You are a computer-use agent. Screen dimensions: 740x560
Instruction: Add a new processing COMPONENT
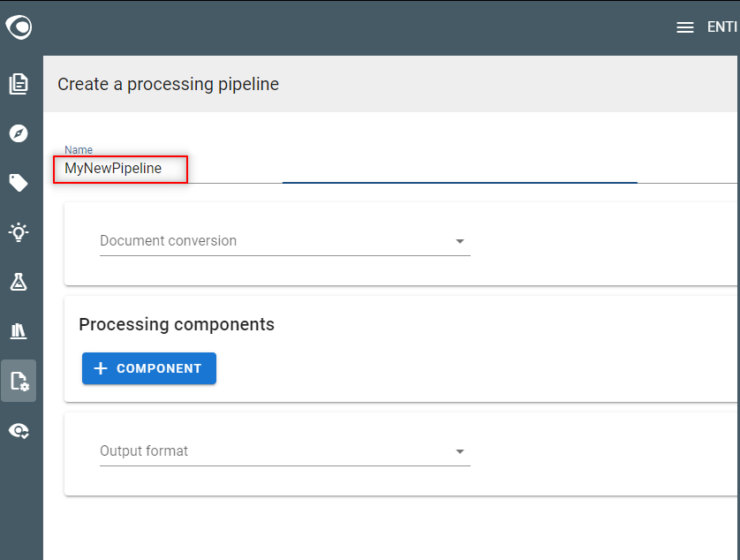[x=149, y=368]
